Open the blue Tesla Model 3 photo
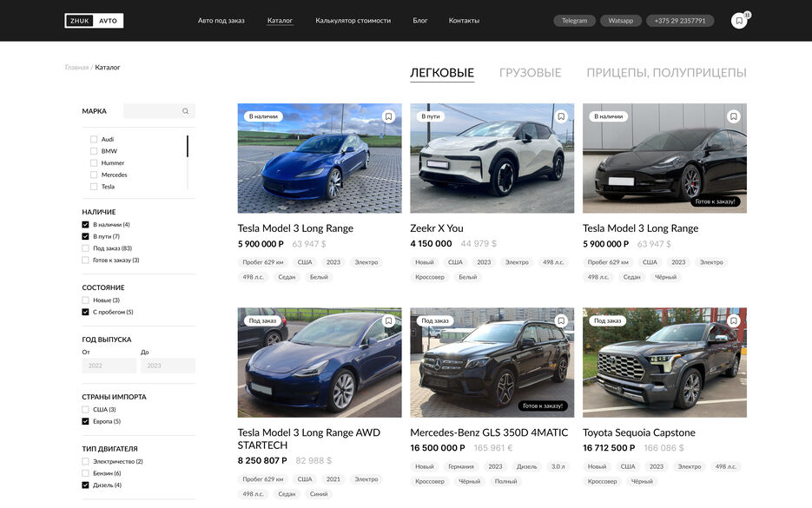 point(320,158)
